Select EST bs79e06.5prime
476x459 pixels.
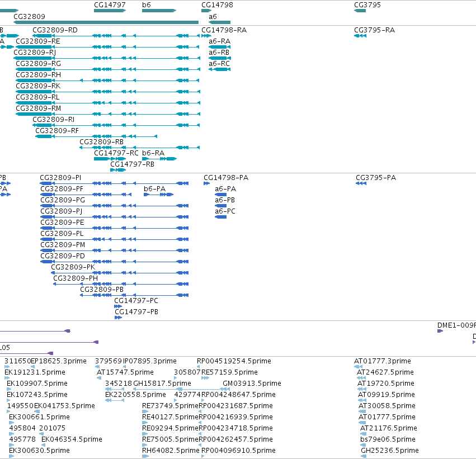(x=388, y=439)
